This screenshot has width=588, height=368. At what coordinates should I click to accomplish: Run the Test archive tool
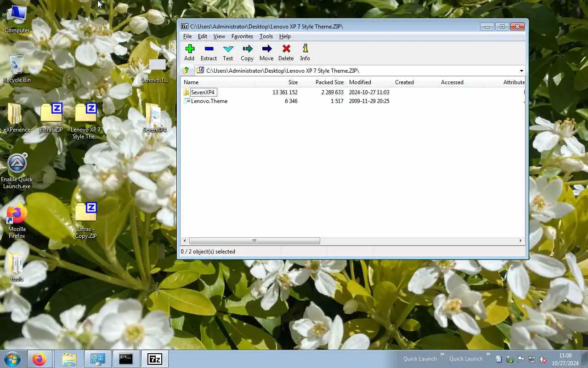(x=228, y=52)
